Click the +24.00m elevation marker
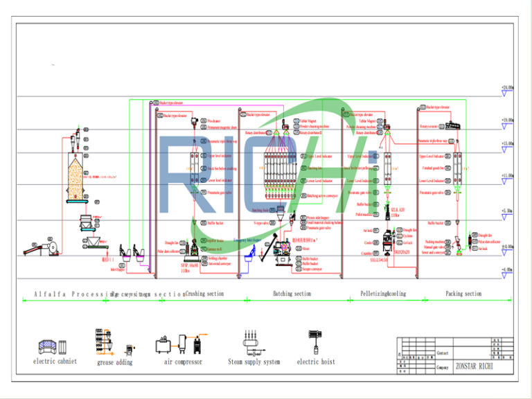The width and height of the screenshot is (532, 399). tap(507, 88)
